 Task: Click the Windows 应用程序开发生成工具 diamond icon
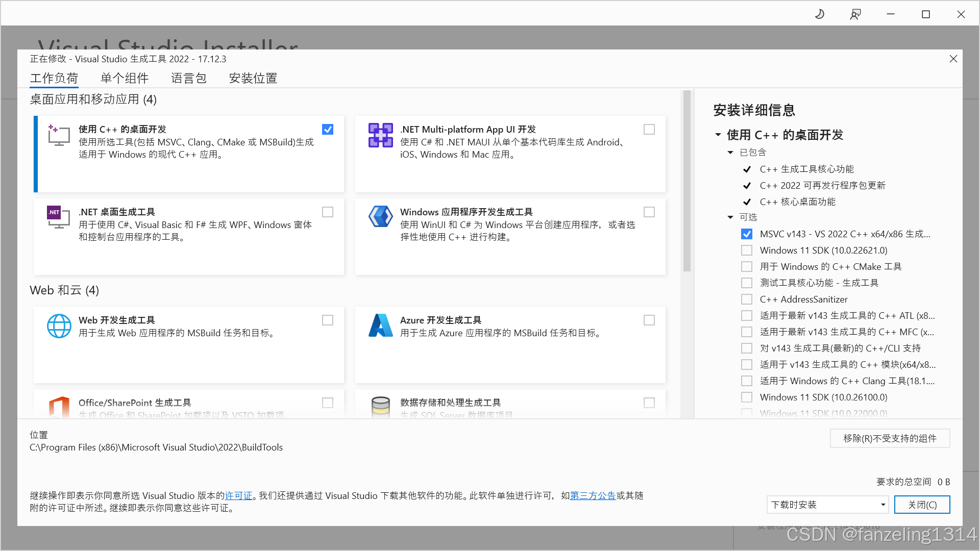point(380,216)
